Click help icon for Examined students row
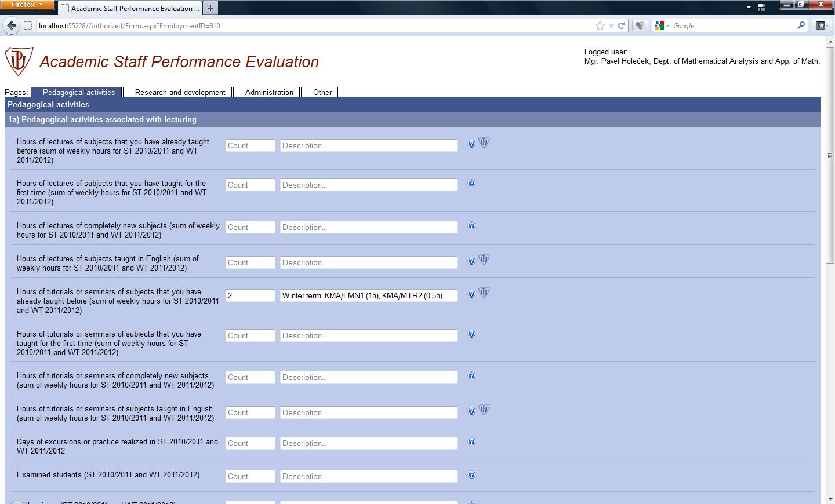 point(471,475)
